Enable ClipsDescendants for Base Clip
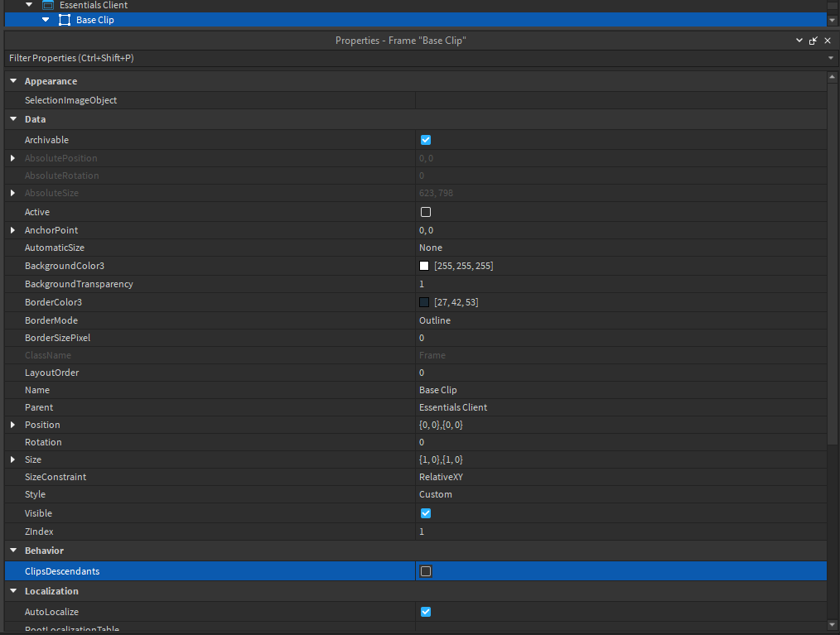840x635 pixels. click(425, 571)
